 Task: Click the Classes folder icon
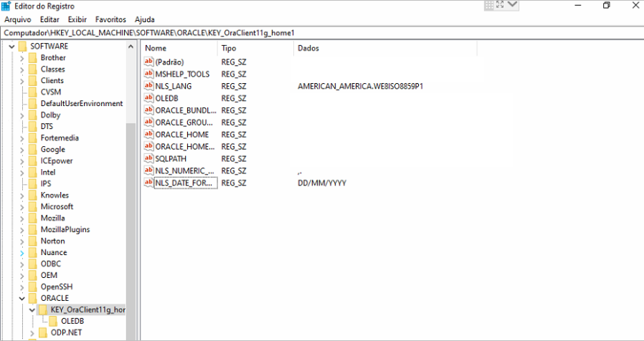pyautogui.click(x=32, y=69)
